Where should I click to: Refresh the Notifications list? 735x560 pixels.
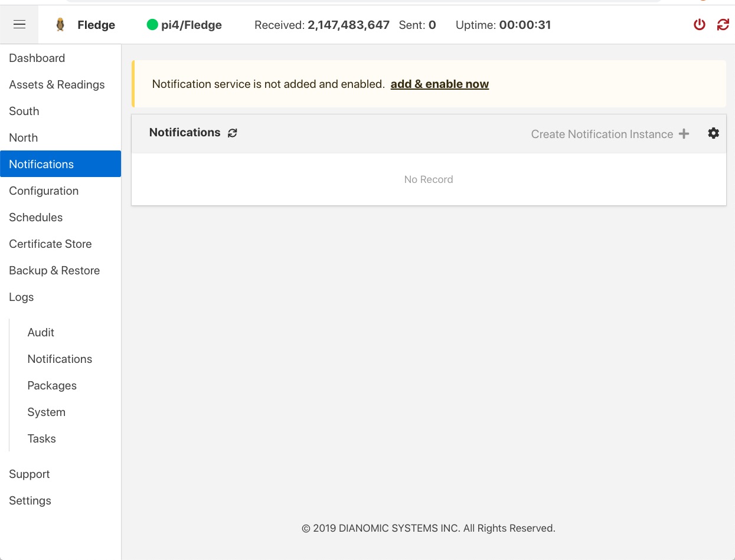click(x=232, y=133)
